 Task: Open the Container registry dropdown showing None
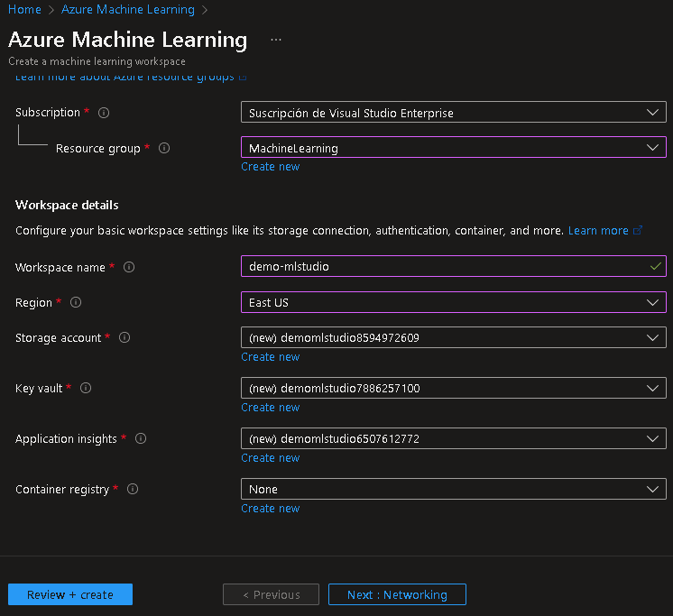[453, 489]
